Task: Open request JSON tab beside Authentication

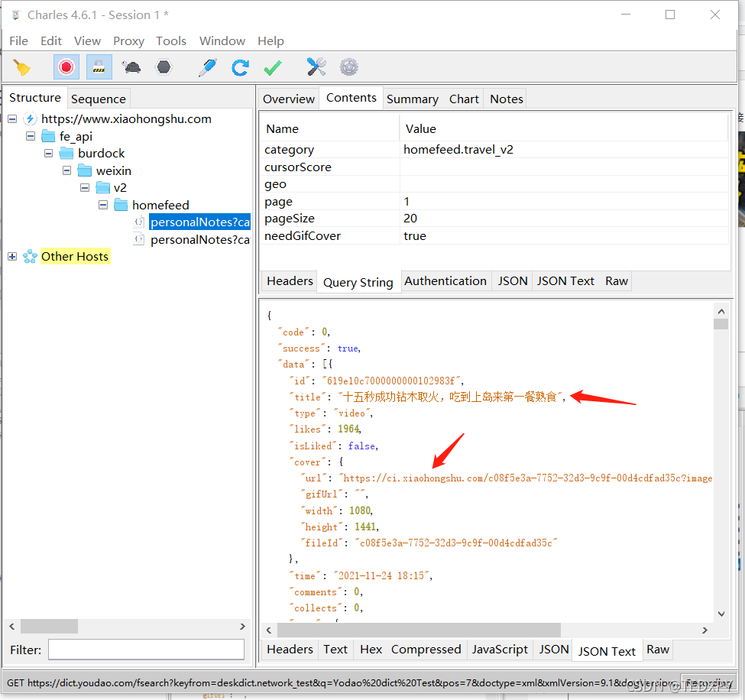Action: [x=513, y=281]
